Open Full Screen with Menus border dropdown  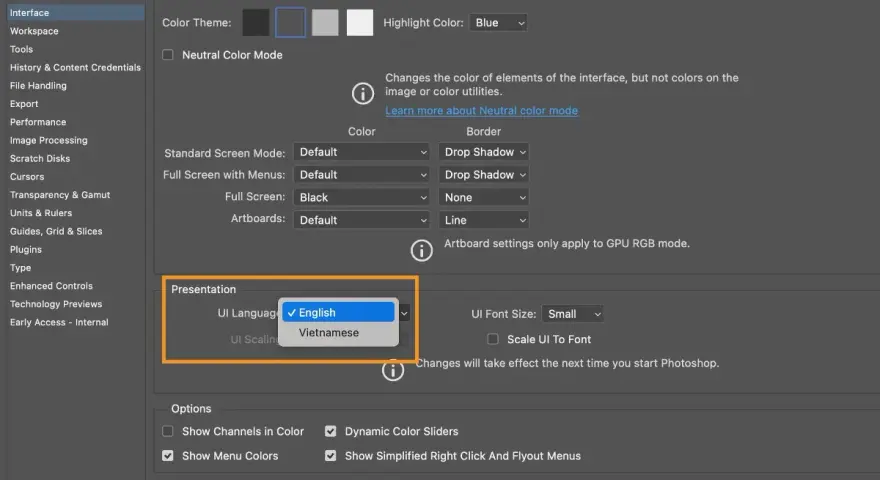click(x=484, y=175)
